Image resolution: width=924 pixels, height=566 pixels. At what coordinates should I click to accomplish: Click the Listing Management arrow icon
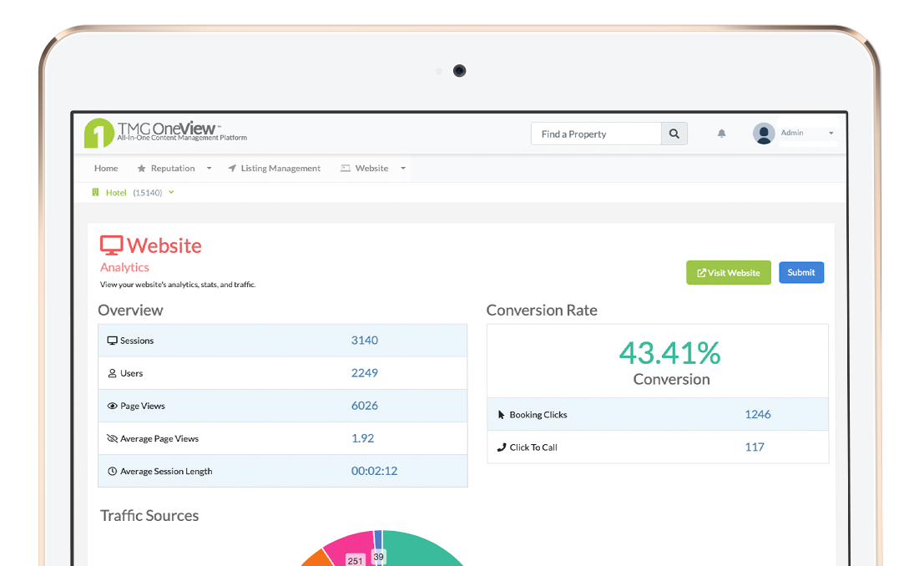pos(232,169)
